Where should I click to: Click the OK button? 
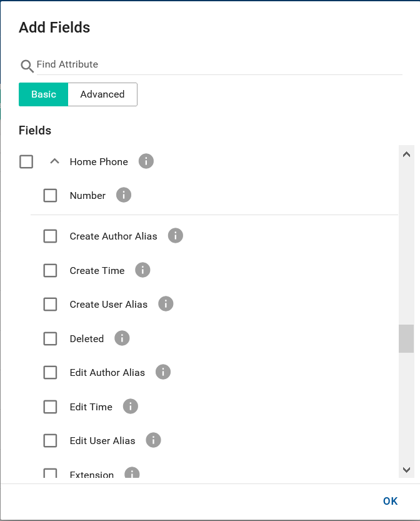click(x=390, y=501)
